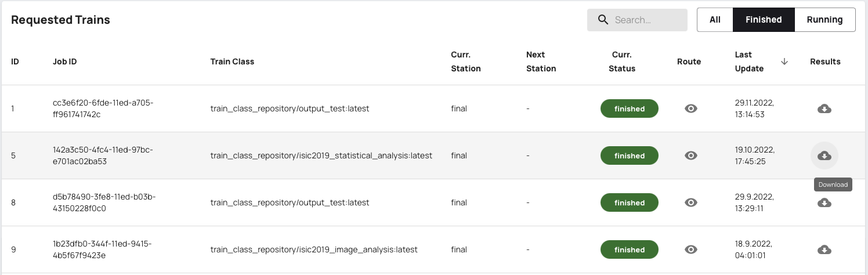Click finished status badge for train 1
The image size is (868, 275).
click(x=630, y=108)
